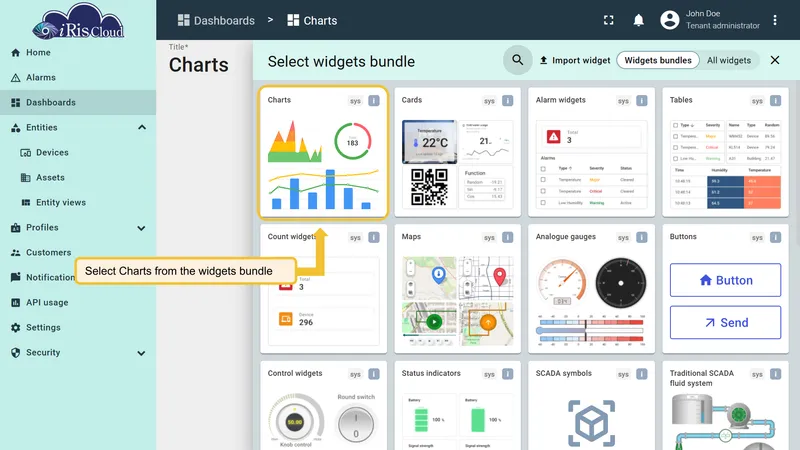Screen dimensions: 800x450
Task: Show info for Alarm widgets bundle
Action: [x=641, y=101]
